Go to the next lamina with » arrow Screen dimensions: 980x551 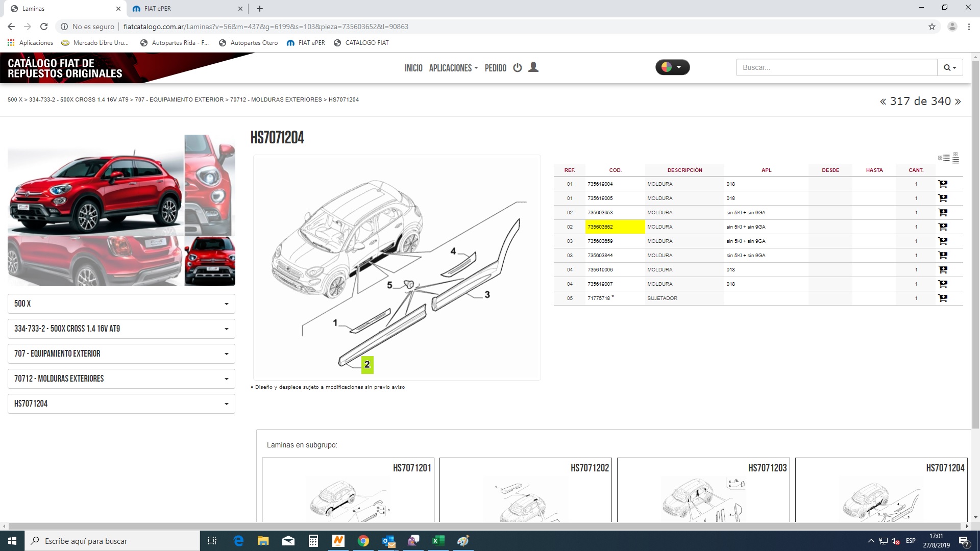click(958, 102)
